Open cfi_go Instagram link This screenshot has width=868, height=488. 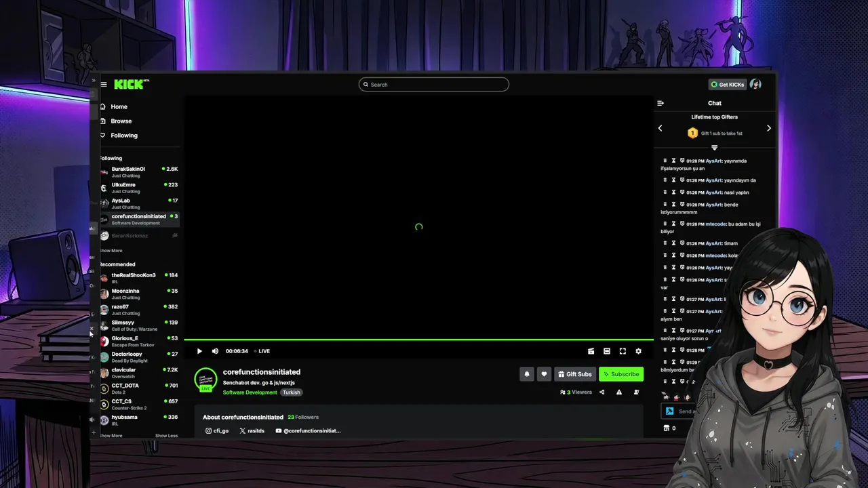click(217, 430)
